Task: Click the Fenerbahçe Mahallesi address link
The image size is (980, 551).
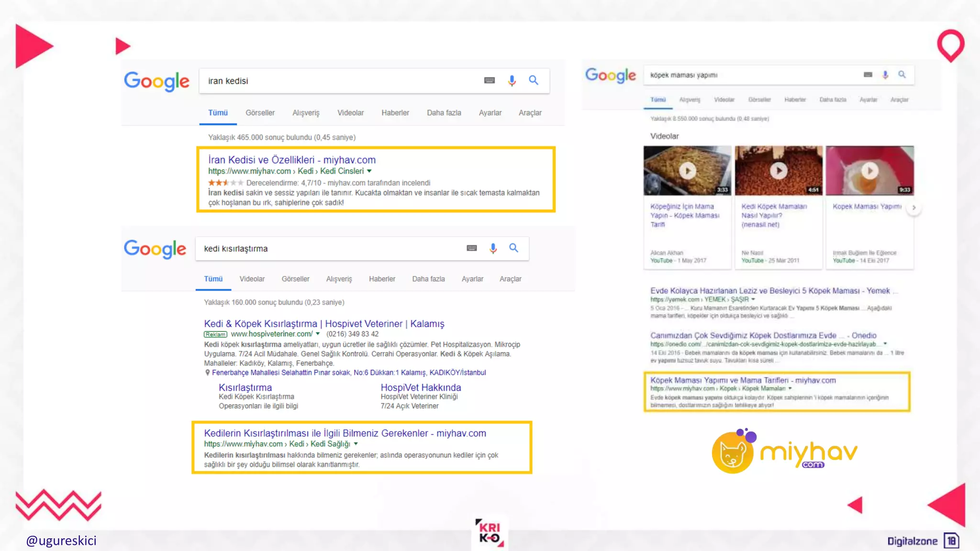Action: (349, 373)
